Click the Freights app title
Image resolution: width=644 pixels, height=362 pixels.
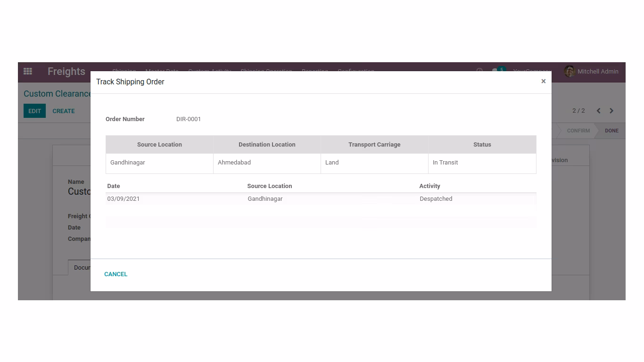[66, 71]
